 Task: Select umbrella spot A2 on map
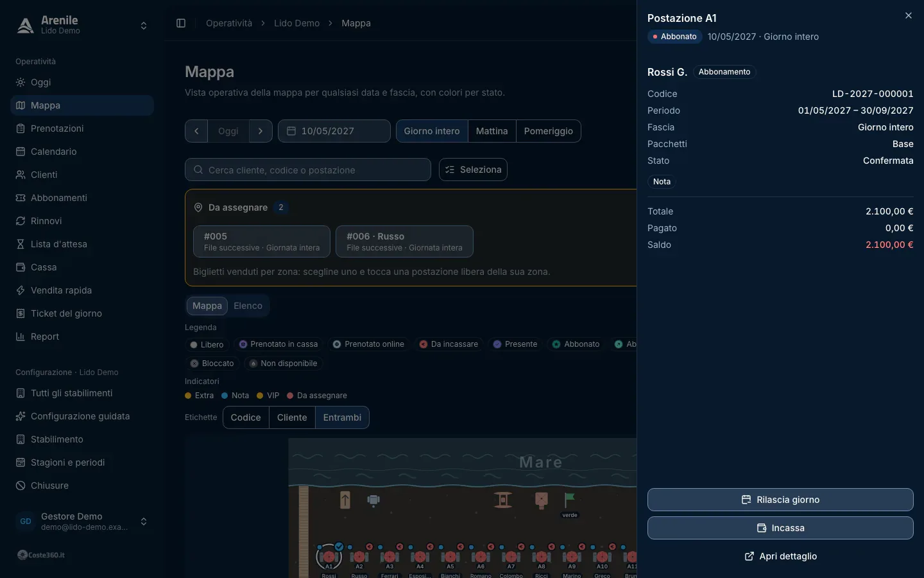[359, 557]
